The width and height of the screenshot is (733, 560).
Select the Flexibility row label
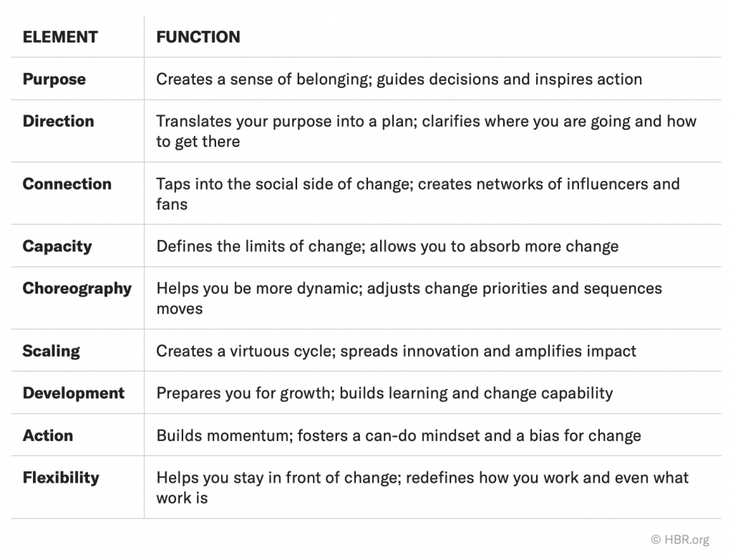pos(61,478)
